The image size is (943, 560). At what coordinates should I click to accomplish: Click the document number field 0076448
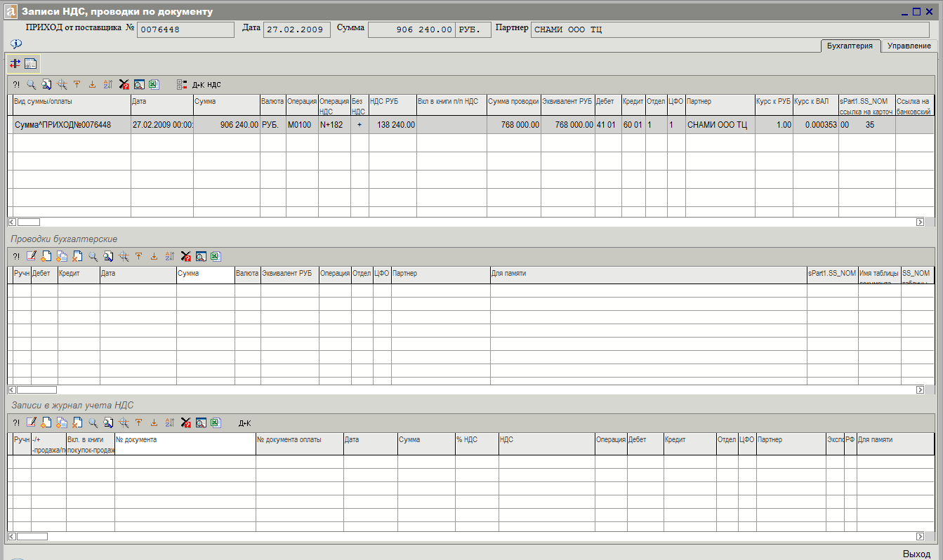pos(185,29)
